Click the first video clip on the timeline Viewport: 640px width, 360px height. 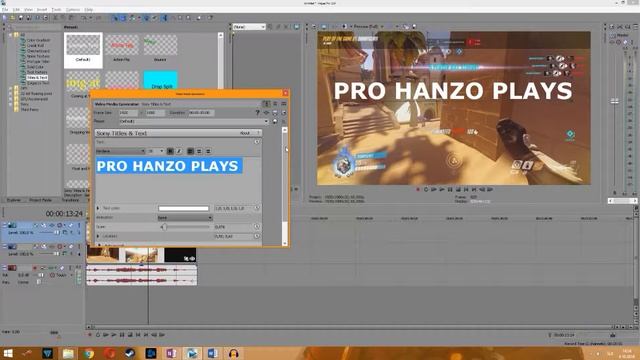(x=103, y=255)
